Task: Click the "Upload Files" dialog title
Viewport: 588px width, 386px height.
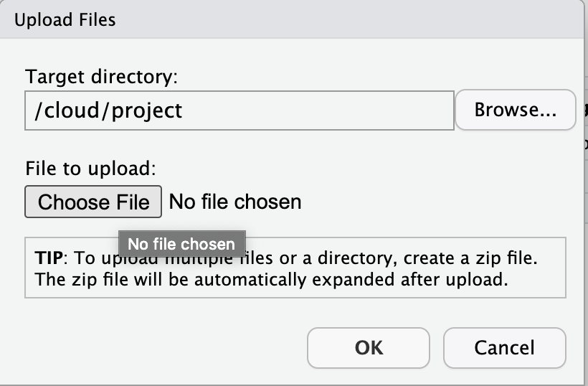Action: pos(65,19)
